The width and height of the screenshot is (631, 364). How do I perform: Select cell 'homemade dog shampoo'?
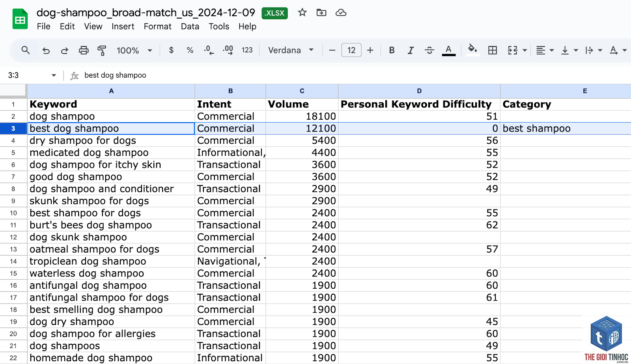coord(111,358)
